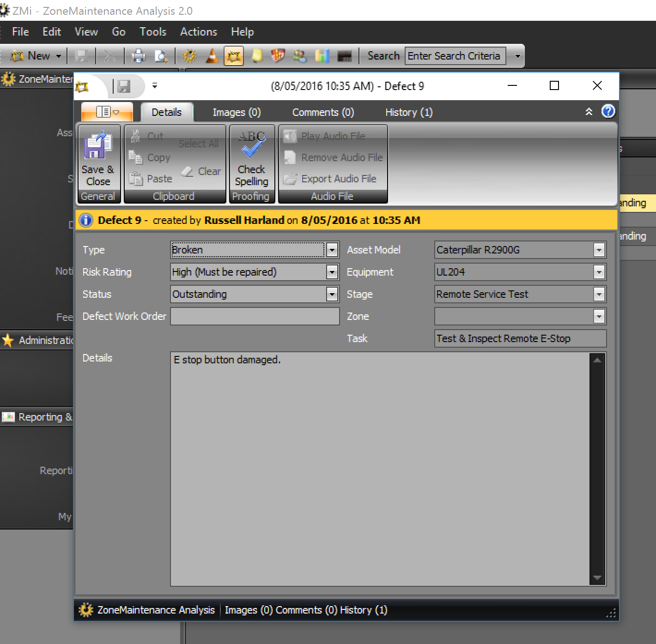
Task: Click the dark film-strip toolbar icon
Action: tap(345, 56)
